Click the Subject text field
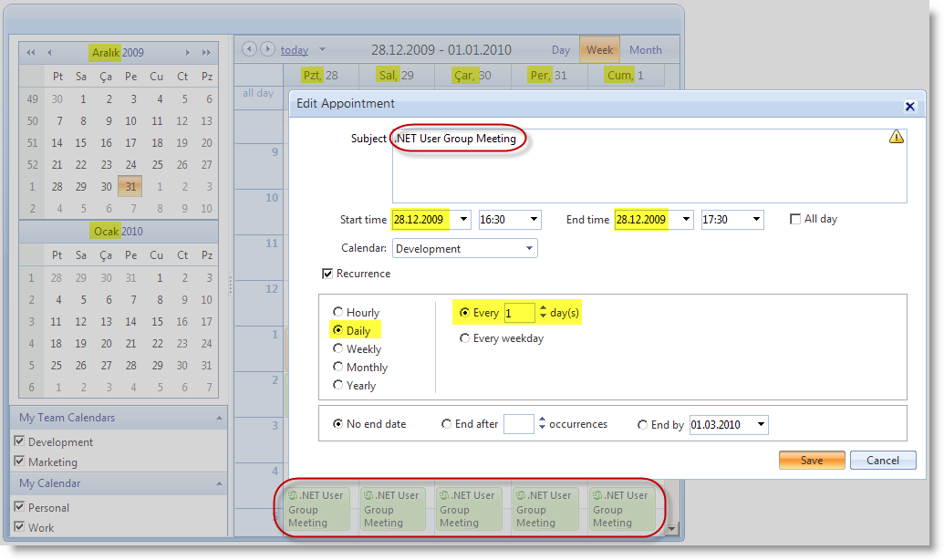This screenshot has height=560, width=944. tap(649, 166)
